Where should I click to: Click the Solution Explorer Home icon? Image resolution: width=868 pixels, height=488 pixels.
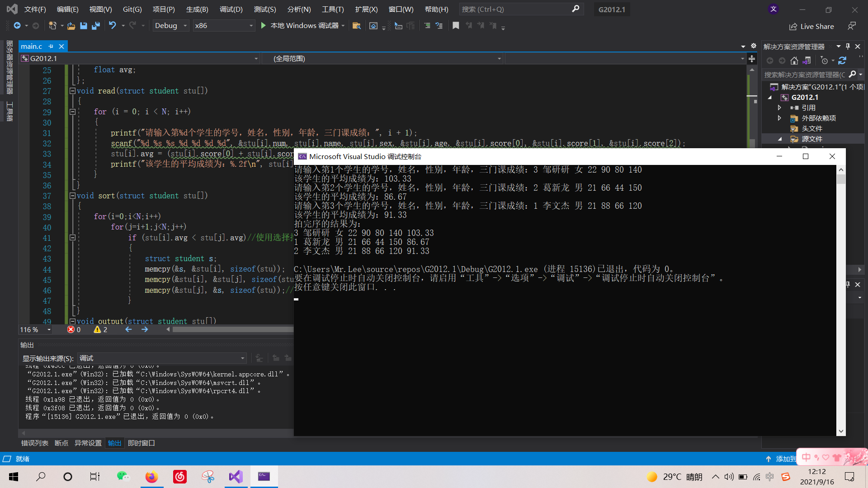[794, 61]
